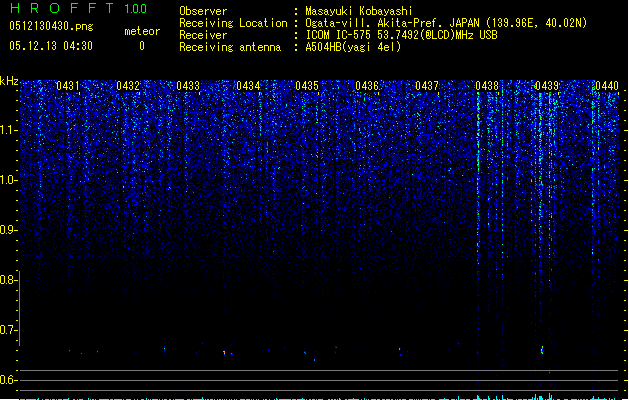Click the HROFFT 1.0.0 title text
The width and height of the screenshot is (629, 400).
tap(79, 8)
